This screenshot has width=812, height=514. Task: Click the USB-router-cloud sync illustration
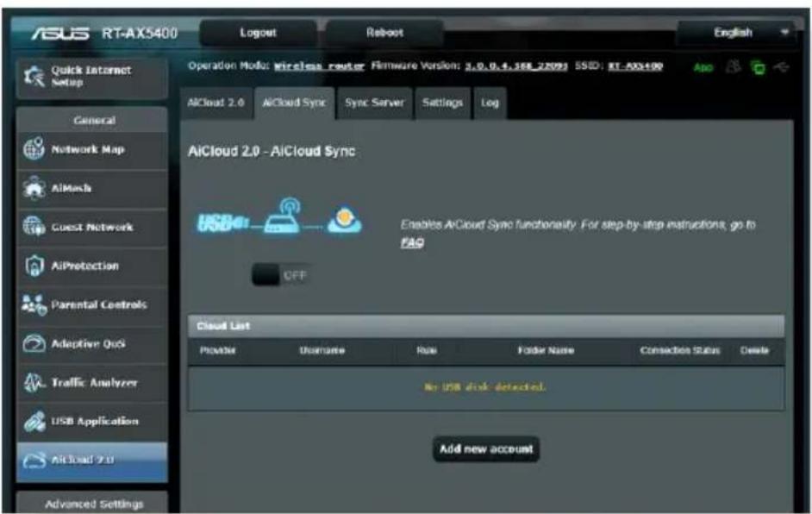tap(279, 216)
